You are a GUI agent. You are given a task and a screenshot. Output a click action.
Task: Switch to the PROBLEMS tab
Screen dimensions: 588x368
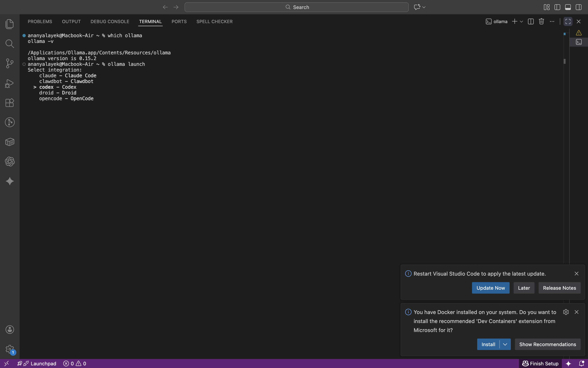coord(40,21)
